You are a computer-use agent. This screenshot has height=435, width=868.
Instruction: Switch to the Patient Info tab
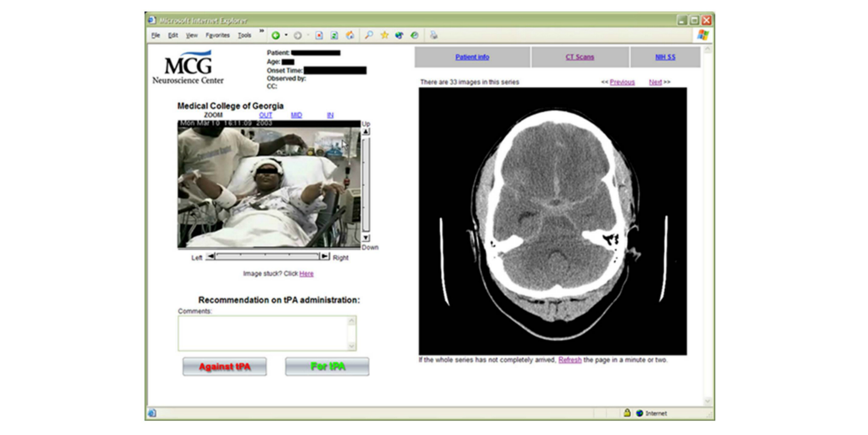coord(472,57)
